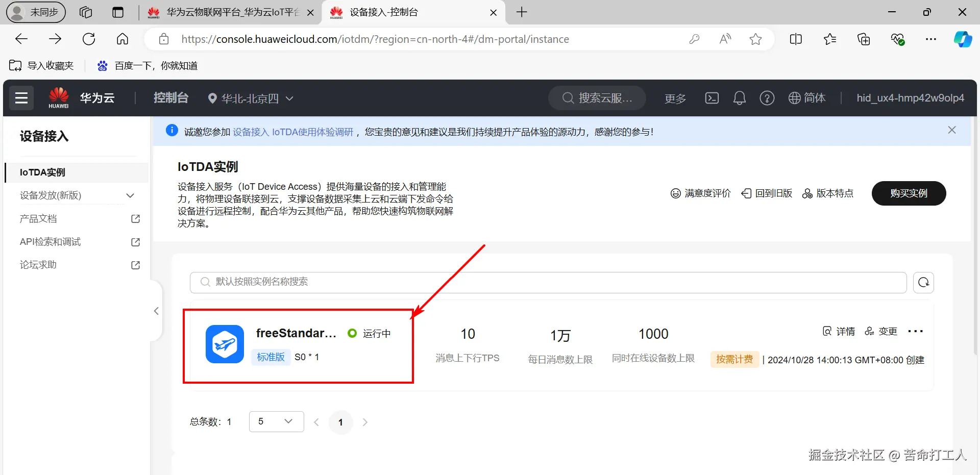Open the 详情 instance details icon
Screen dimensions: 980x475
click(x=839, y=331)
